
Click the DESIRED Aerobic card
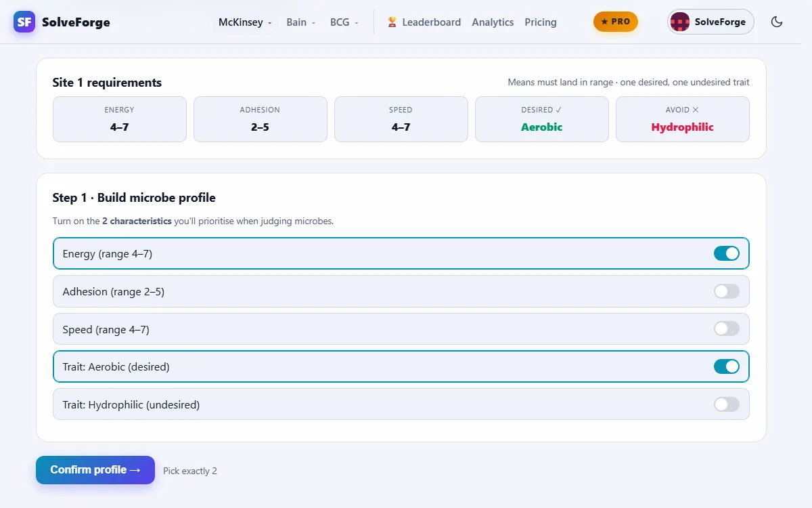[542, 119]
